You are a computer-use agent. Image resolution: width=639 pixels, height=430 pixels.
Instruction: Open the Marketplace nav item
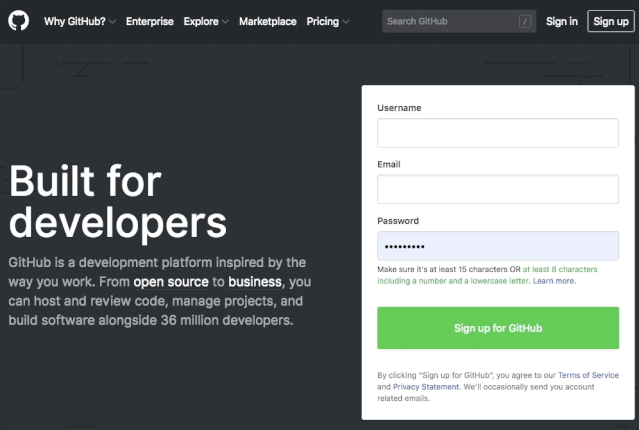pos(268,21)
